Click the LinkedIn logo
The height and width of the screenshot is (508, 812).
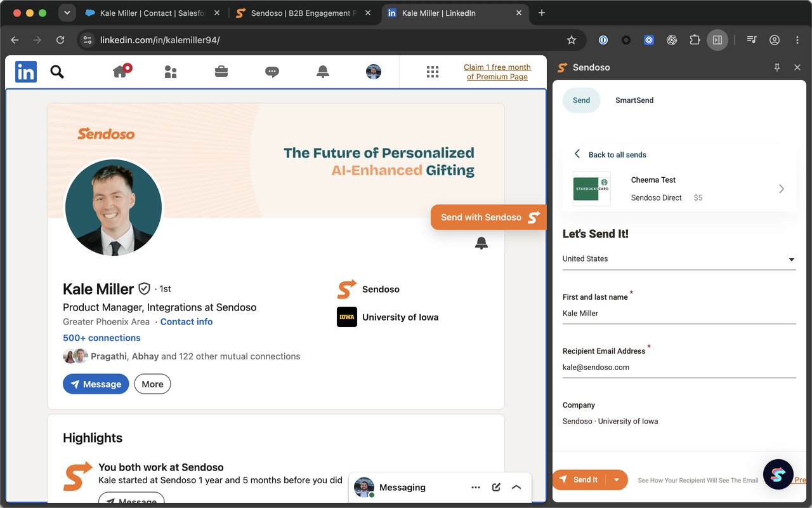point(26,72)
